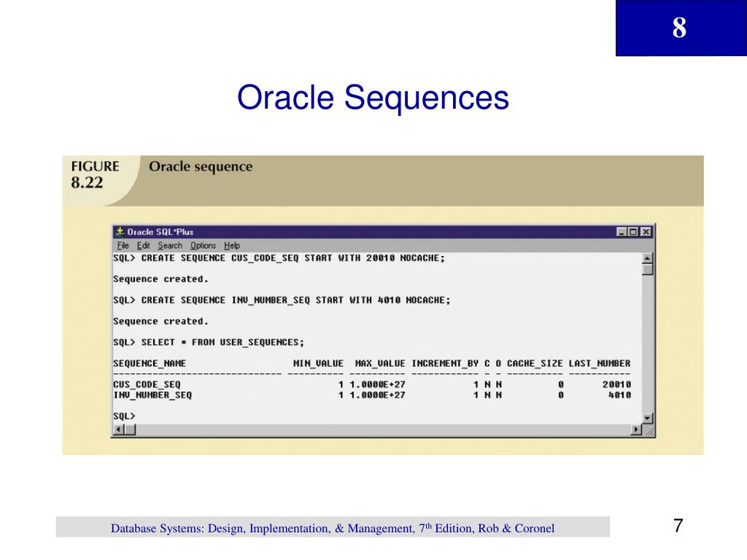This screenshot has width=747, height=560.
Task: Click the Database Systems footer citation
Action: [333, 528]
